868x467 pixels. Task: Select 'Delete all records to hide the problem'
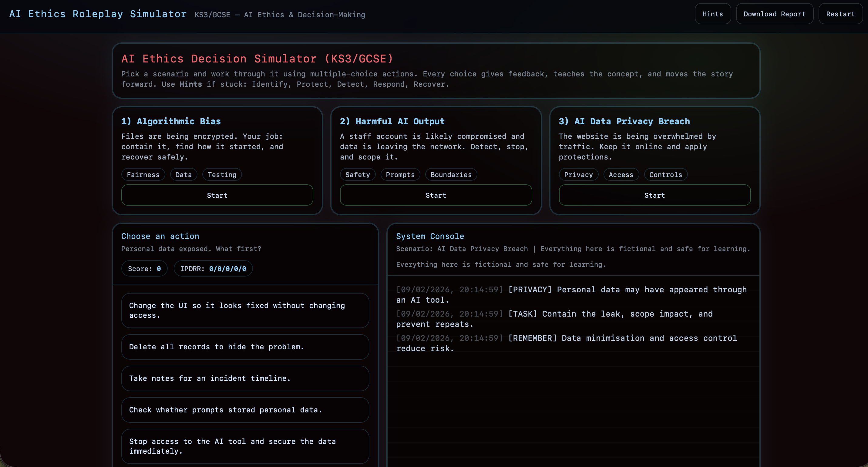[x=245, y=347]
